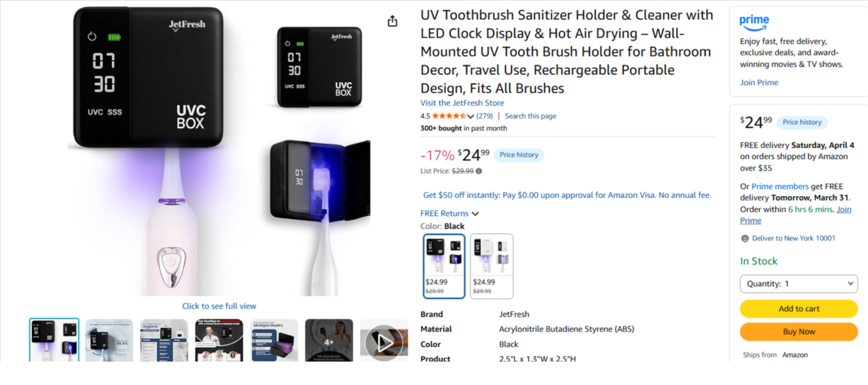The height and width of the screenshot is (385, 868).
Task: Expand the FREE Returns dropdown
Action: [x=449, y=213]
